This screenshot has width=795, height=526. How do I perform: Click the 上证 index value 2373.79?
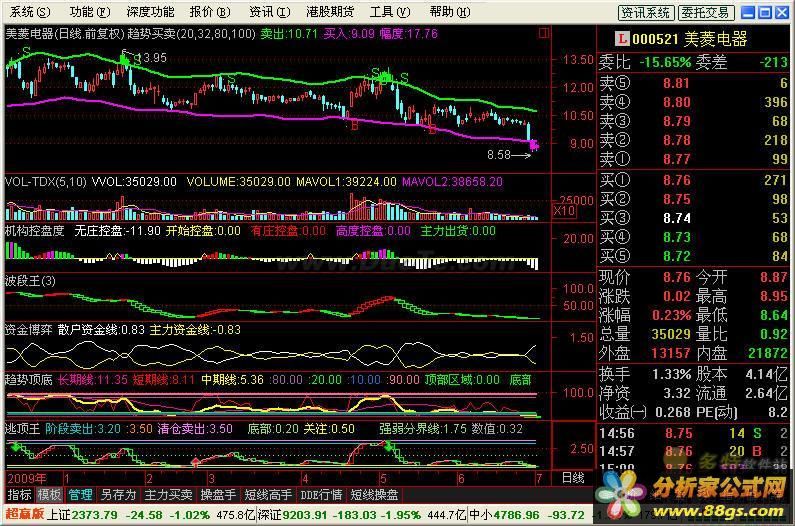tap(95, 515)
